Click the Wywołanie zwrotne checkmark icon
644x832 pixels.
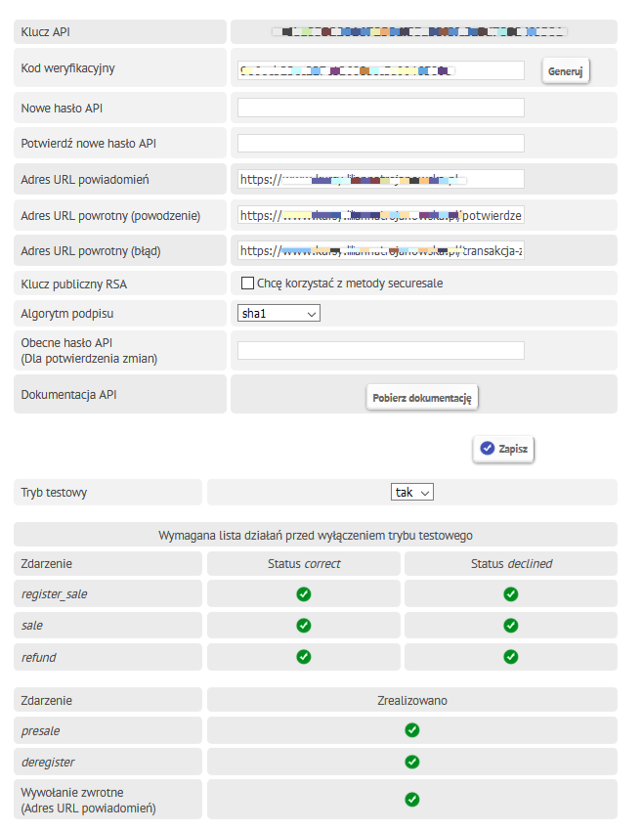412,799
